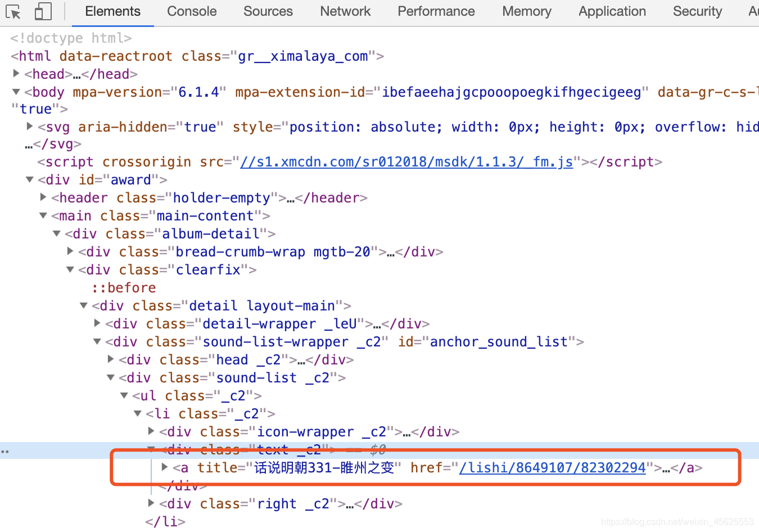This screenshot has width=759, height=532.
Task: Switch to the Elements tab
Action: click(113, 11)
